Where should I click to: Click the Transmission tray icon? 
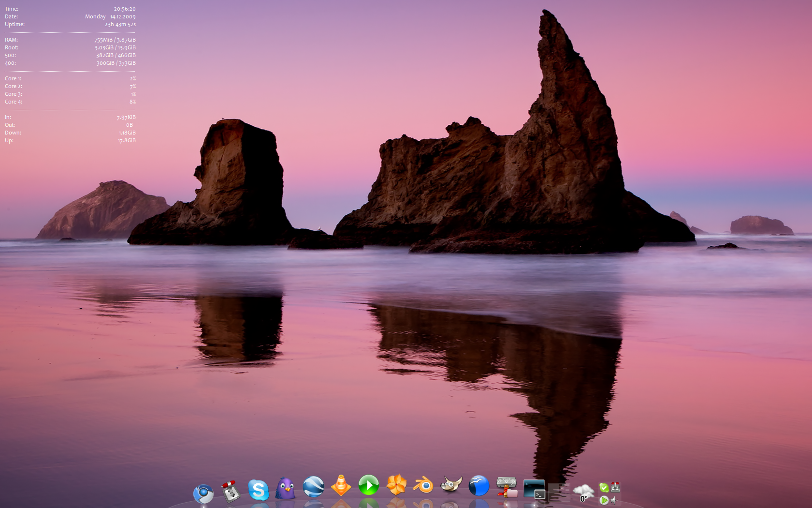click(615, 488)
